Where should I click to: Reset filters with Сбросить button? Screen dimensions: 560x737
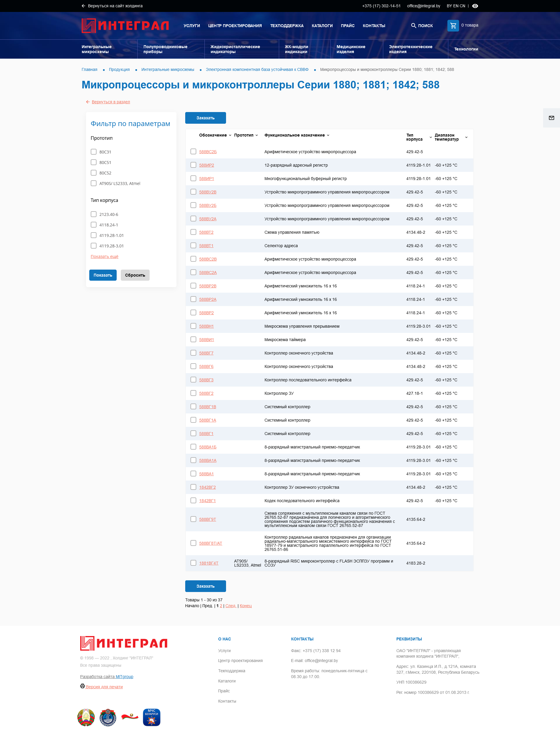tap(135, 275)
